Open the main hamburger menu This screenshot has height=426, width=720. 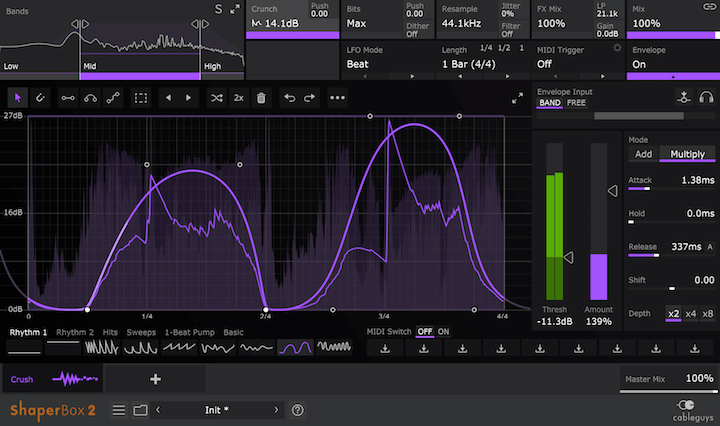coord(119,410)
